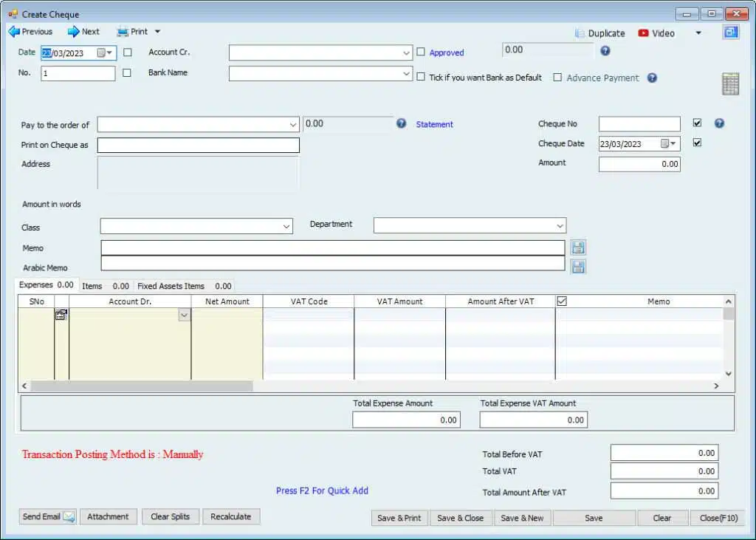
Task: Go to the Previous cheque record
Action: 30,32
